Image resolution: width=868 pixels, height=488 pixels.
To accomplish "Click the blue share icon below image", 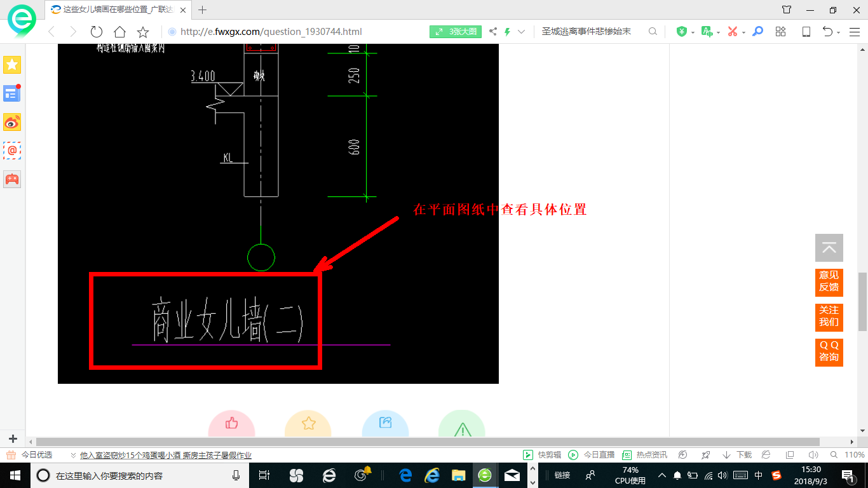I will tap(385, 424).
